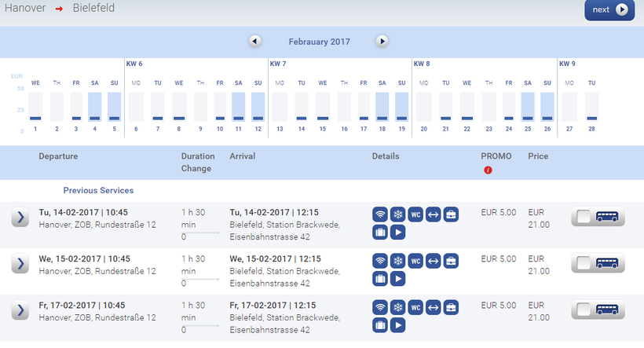Screen dimensions: 644x348
Task: Open the Previous Services link
Action: pos(98,190)
